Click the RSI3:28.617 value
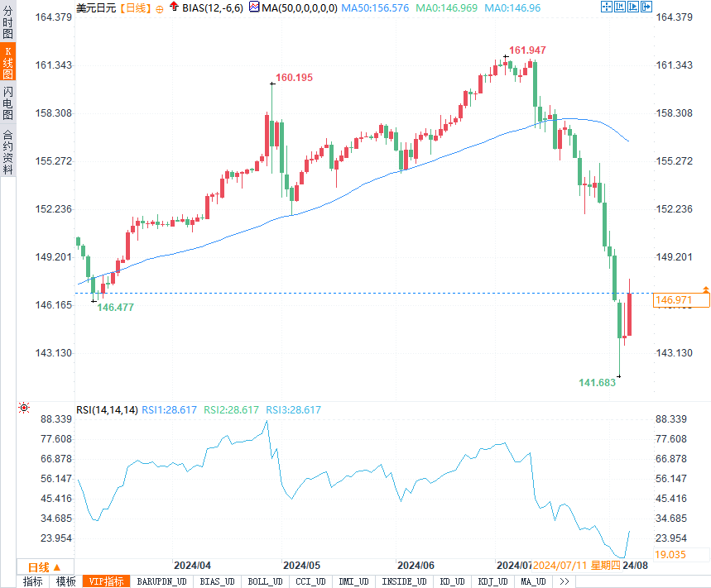The width and height of the screenshot is (711, 588). 293,409
